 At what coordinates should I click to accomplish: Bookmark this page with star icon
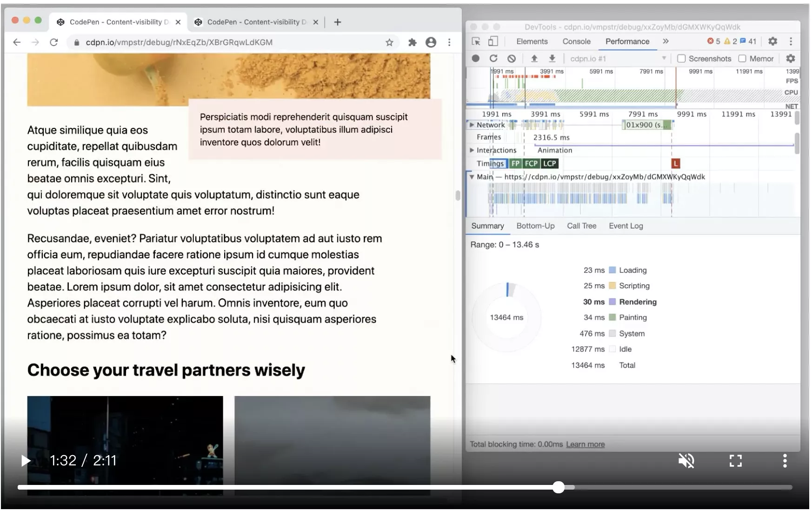tap(389, 42)
